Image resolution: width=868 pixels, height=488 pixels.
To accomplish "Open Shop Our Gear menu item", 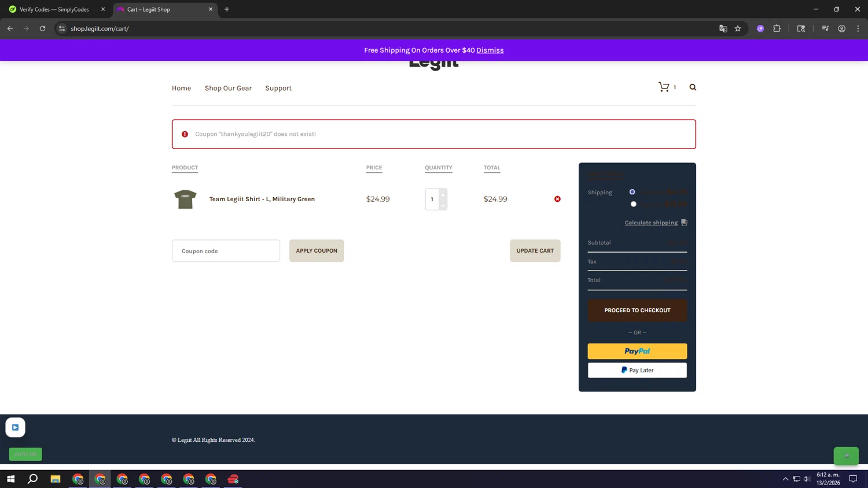I will 228,88.
